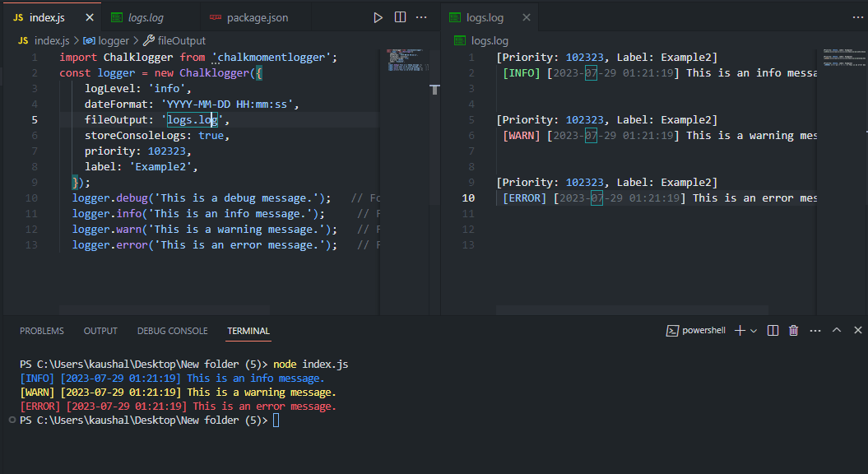This screenshot has width=868, height=474.
Task: Close the bottom panel
Action: coord(858,330)
